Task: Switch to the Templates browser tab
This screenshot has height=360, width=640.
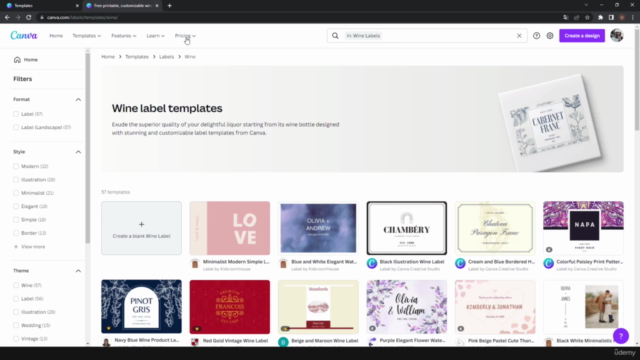Action: pos(41,6)
